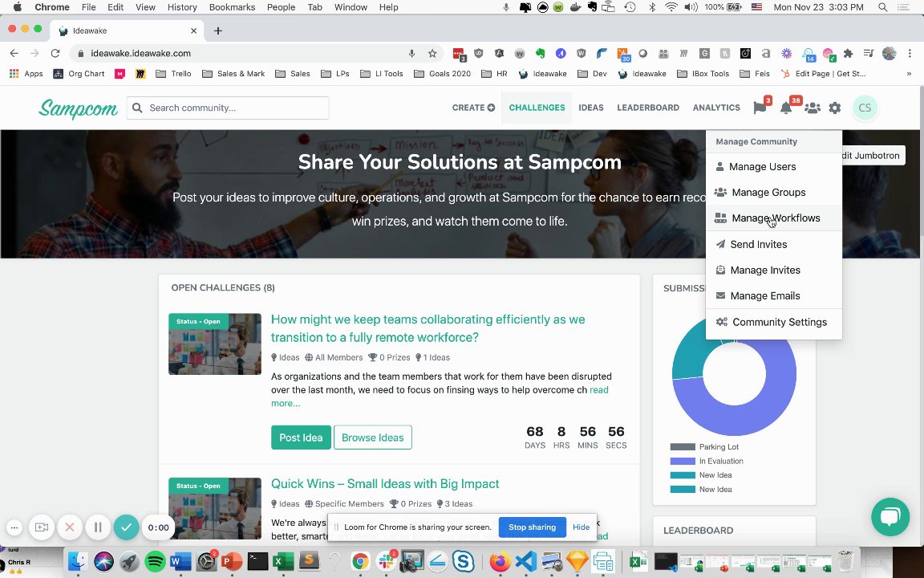
Task: Expand the Sales & Mark bookmark folder
Action: pyautogui.click(x=233, y=74)
